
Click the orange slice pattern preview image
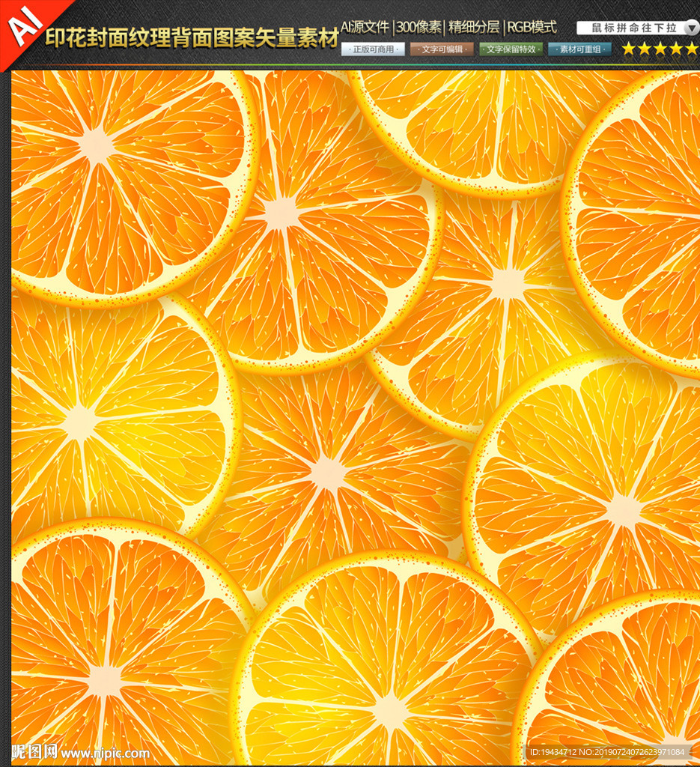[x=356, y=418]
